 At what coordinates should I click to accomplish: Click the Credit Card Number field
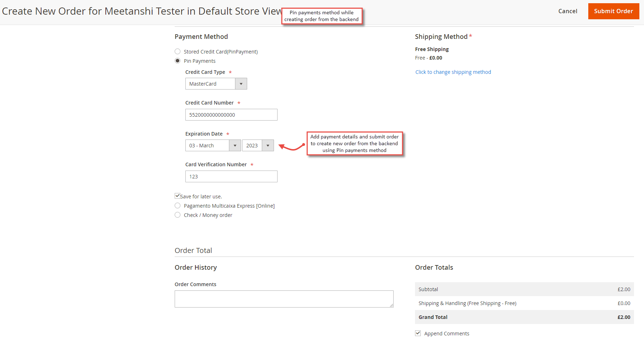pos(231,115)
